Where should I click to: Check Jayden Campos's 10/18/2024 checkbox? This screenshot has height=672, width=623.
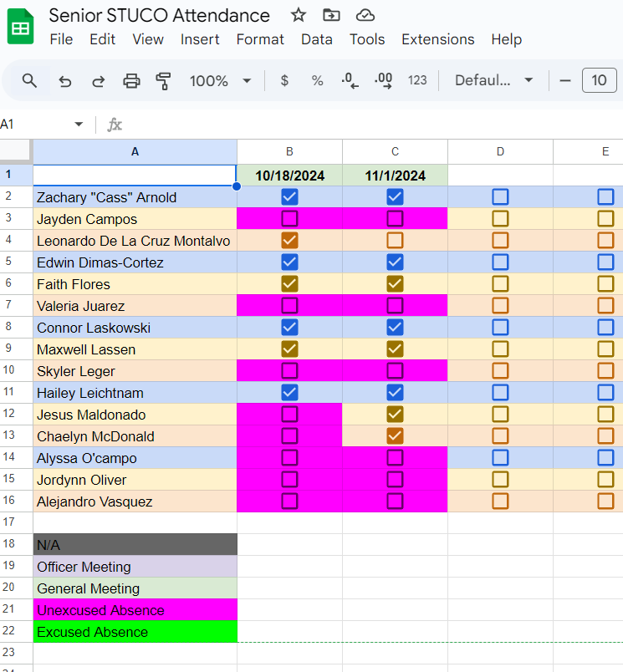[x=289, y=219]
